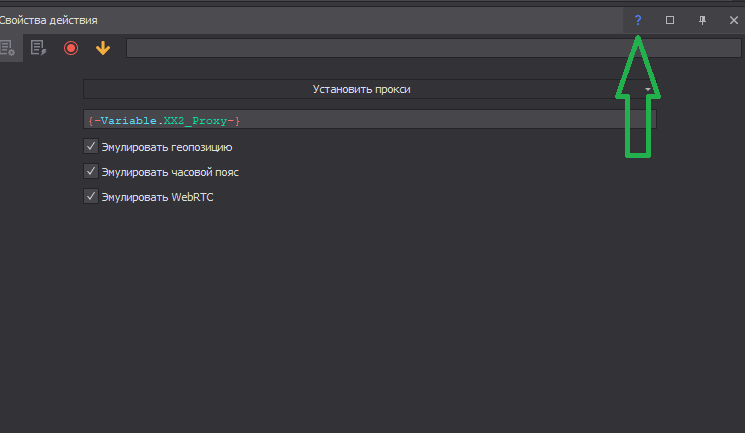
Task: Open help with the blue question mark
Action: pos(638,20)
